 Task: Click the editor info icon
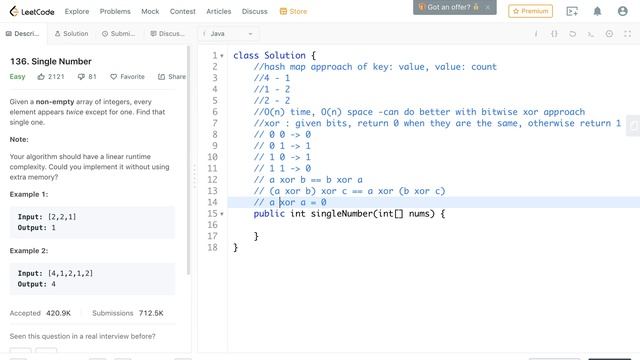click(x=536, y=34)
